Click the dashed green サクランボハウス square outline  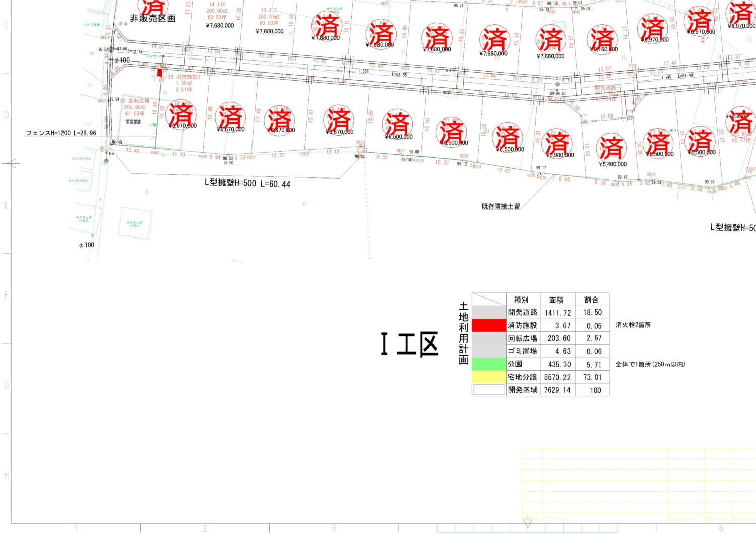click(x=135, y=223)
